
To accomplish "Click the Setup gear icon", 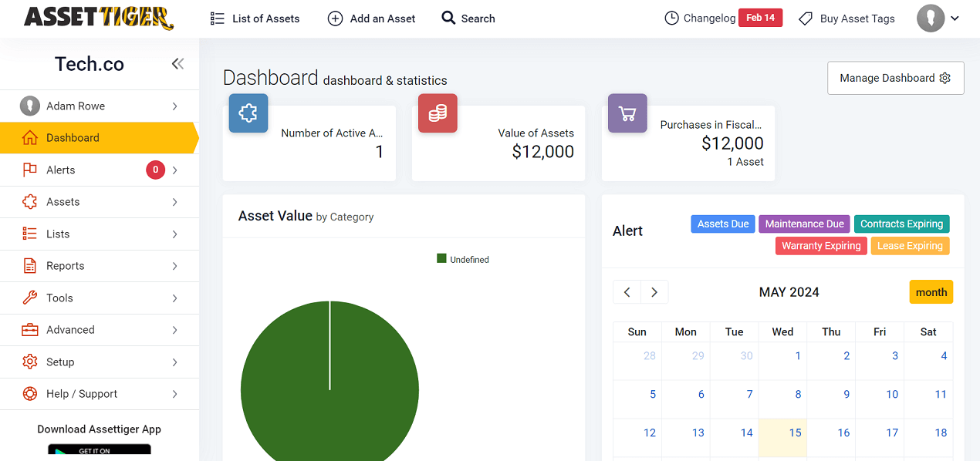I will [30, 362].
